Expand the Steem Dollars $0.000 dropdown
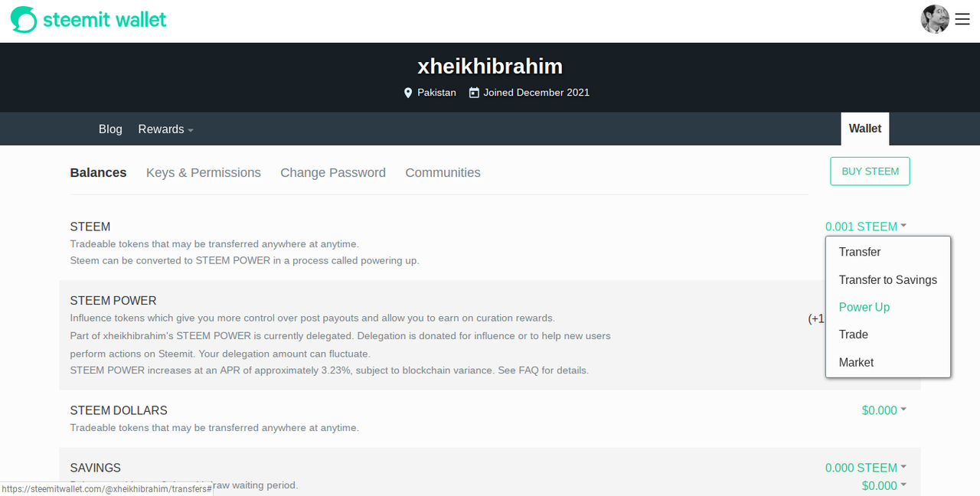Image resolution: width=980 pixels, height=496 pixels. pos(884,410)
